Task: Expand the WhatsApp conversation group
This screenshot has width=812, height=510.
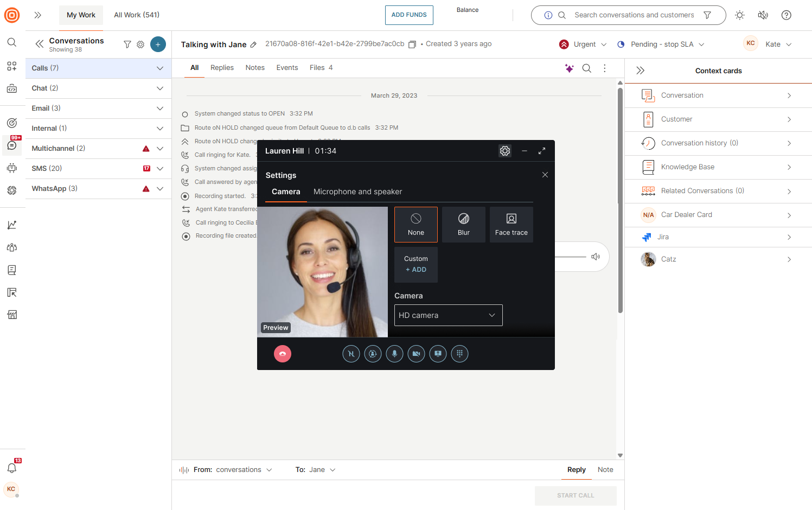Action: click(159, 188)
